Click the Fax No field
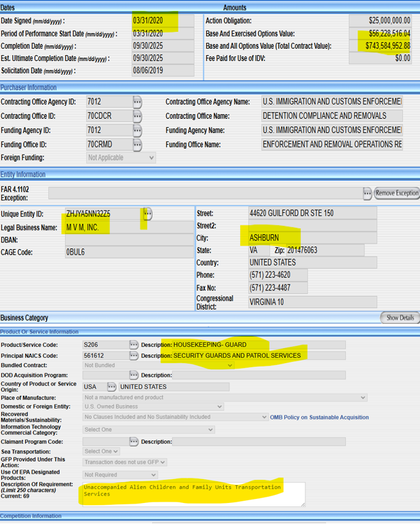 coord(278,288)
